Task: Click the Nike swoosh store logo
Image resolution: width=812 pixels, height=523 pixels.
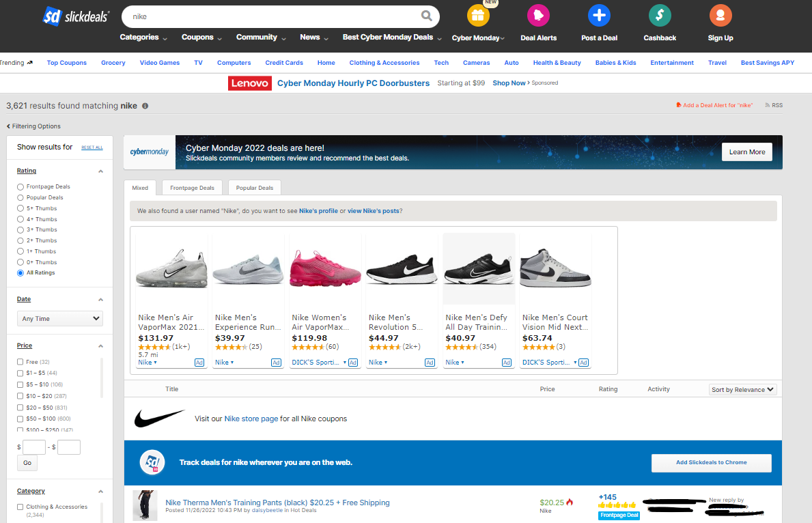Action: [159, 418]
